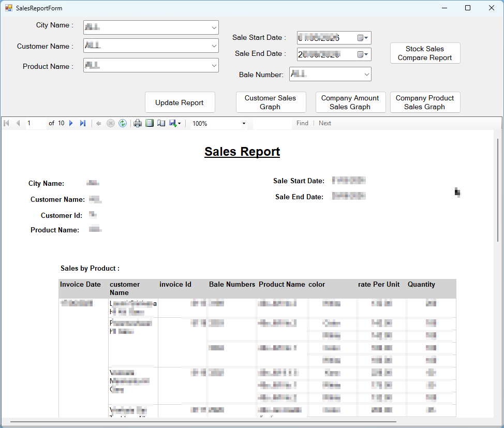Viewport: 504px width, 428px height.
Task: Open Sale Start Date calendar picker
Action: pos(363,38)
